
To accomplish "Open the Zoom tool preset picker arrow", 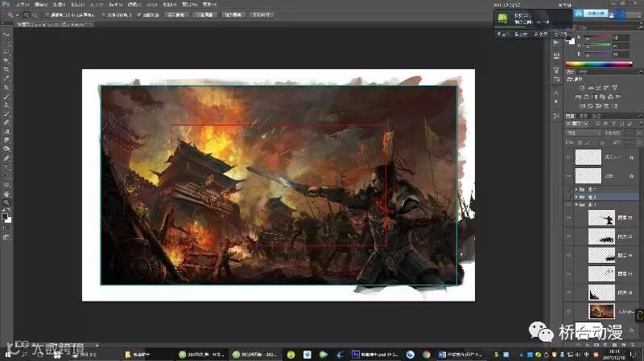I will [17, 15].
